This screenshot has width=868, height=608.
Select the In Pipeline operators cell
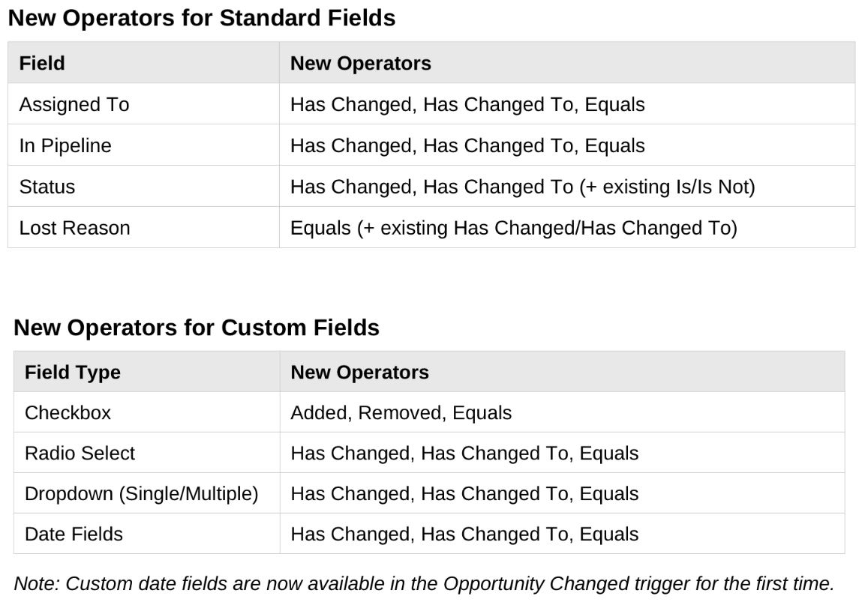(x=567, y=145)
